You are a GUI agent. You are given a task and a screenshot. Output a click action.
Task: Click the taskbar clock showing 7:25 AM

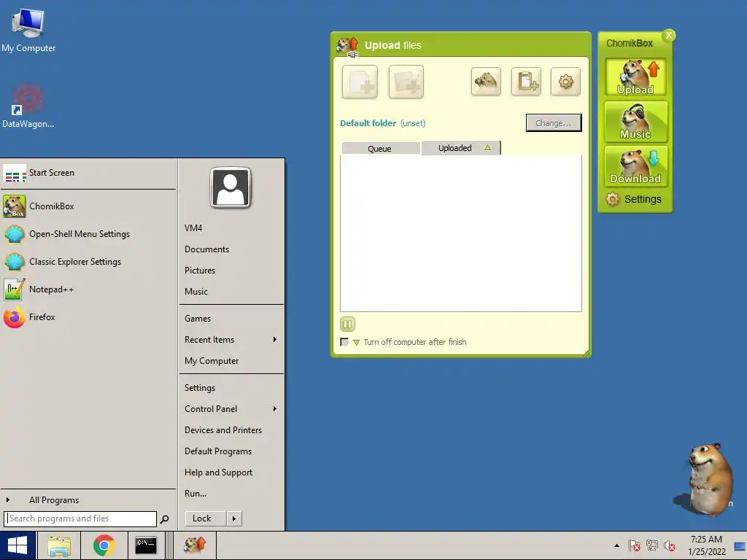pos(706,545)
